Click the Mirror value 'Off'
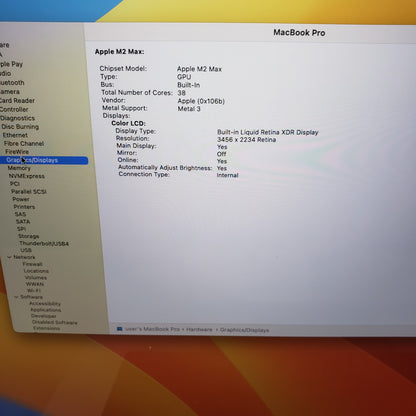 tap(221, 154)
